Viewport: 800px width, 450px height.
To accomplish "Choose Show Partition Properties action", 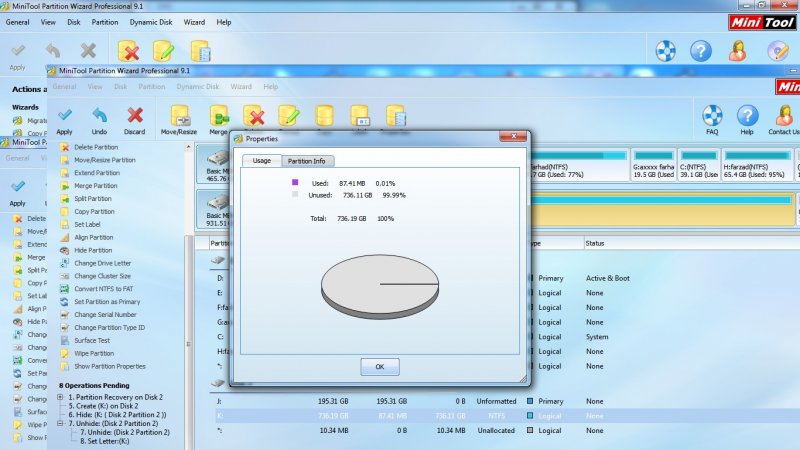I will 110,366.
